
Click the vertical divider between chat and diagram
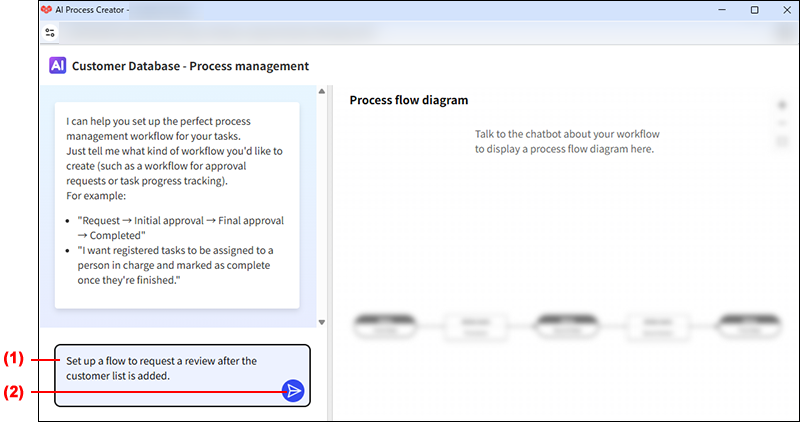click(331, 250)
